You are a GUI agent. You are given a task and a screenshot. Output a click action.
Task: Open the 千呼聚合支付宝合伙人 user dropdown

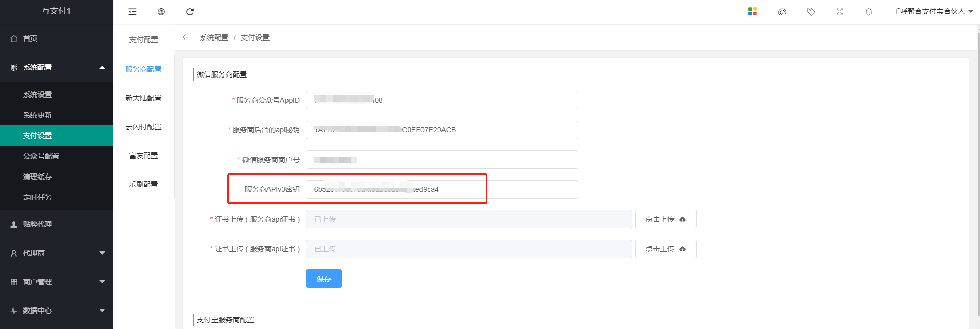pyautogui.click(x=933, y=11)
